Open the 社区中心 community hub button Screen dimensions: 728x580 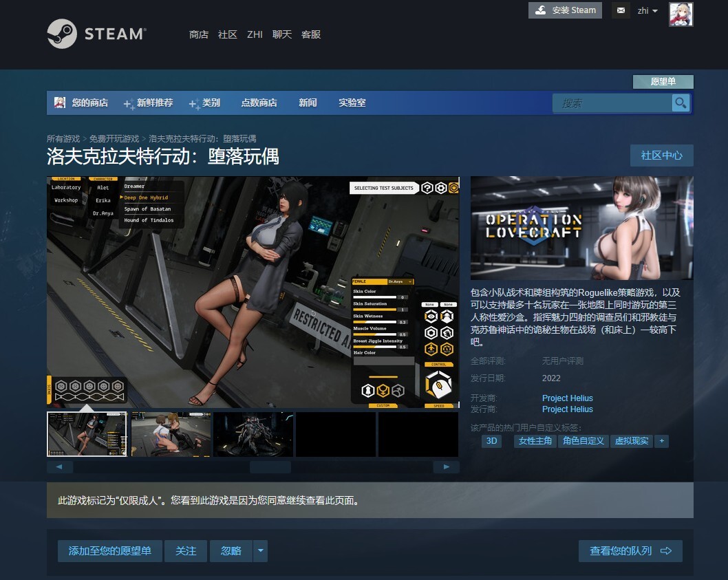point(662,155)
